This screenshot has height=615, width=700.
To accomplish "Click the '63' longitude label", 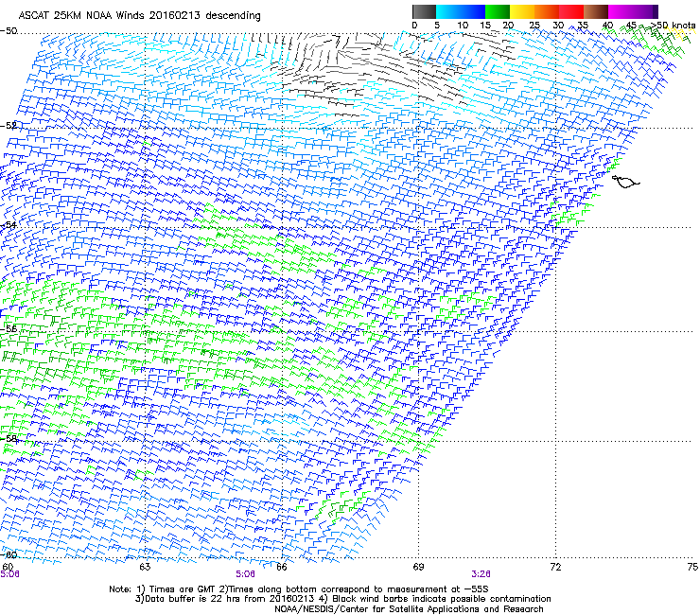I will click(145, 567).
